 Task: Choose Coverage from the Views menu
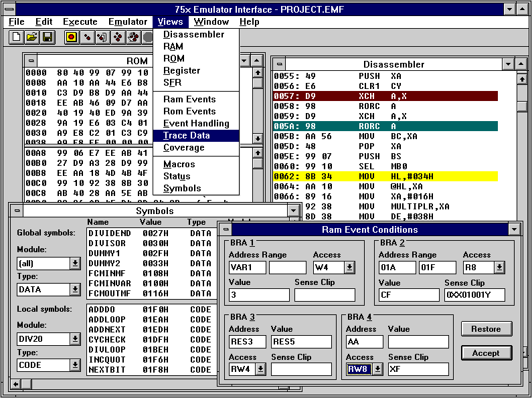tap(184, 147)
